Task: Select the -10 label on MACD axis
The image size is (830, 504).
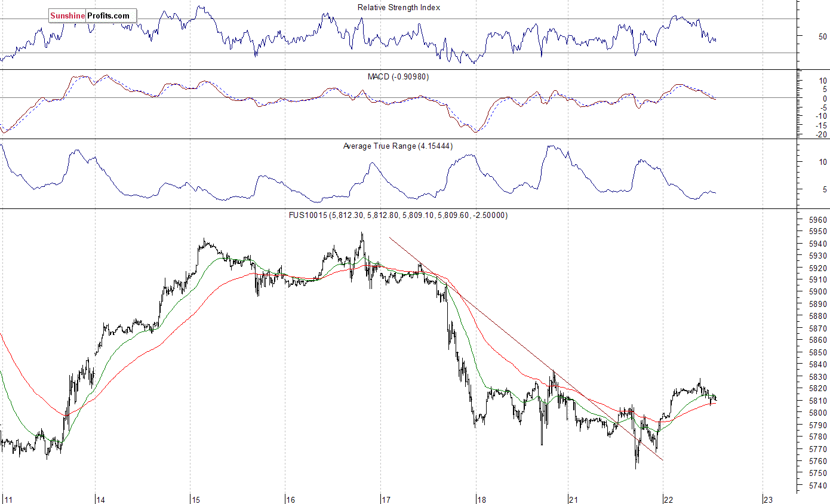Action: point(820,117)
